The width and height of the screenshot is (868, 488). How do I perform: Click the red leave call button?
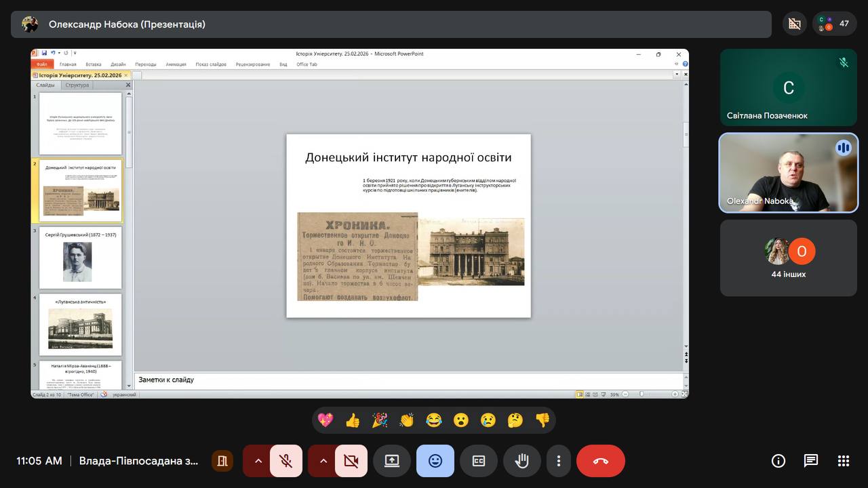(600, 461)
